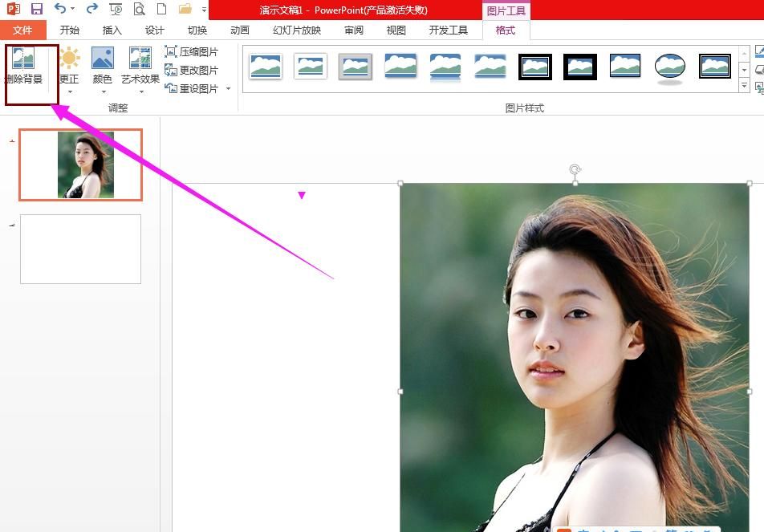Switch to the Insert (插入) tab
The height and width of the screenshot is (532, 764).
(112, 30)
